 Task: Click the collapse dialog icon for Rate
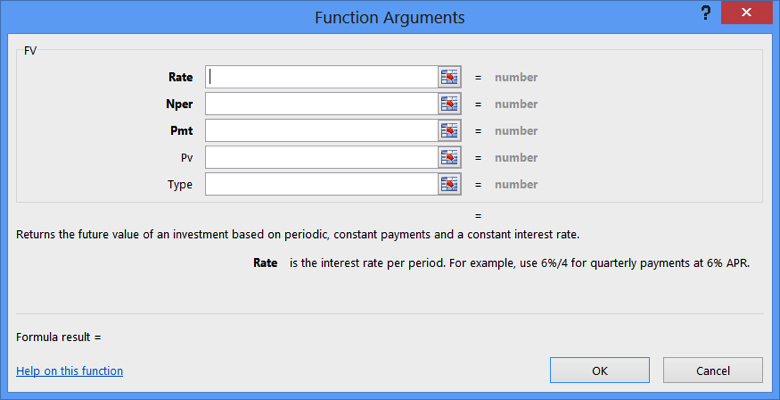tap(449, 77)
